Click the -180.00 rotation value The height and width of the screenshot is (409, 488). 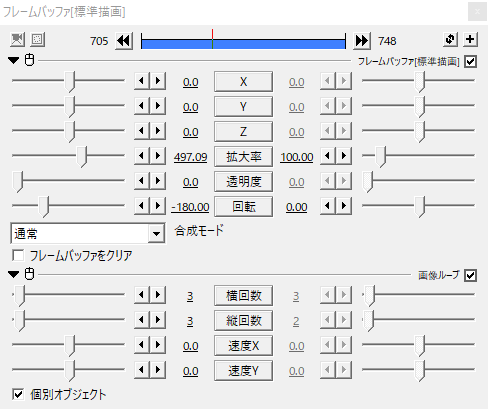(190, 207)
